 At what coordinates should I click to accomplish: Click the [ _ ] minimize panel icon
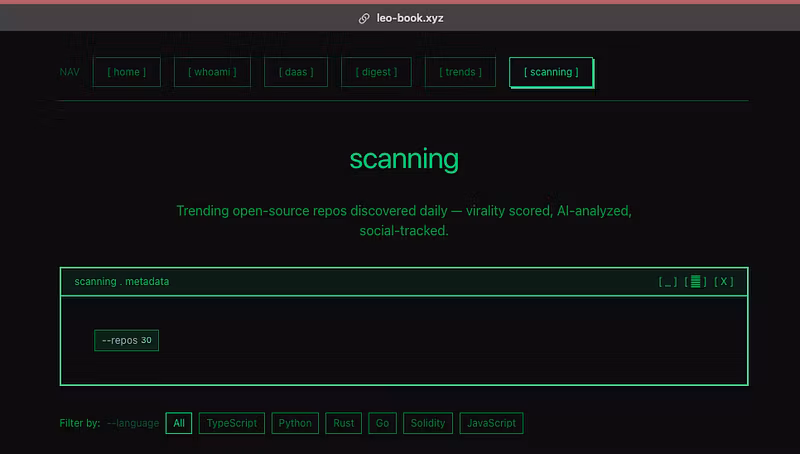(668, 282)
